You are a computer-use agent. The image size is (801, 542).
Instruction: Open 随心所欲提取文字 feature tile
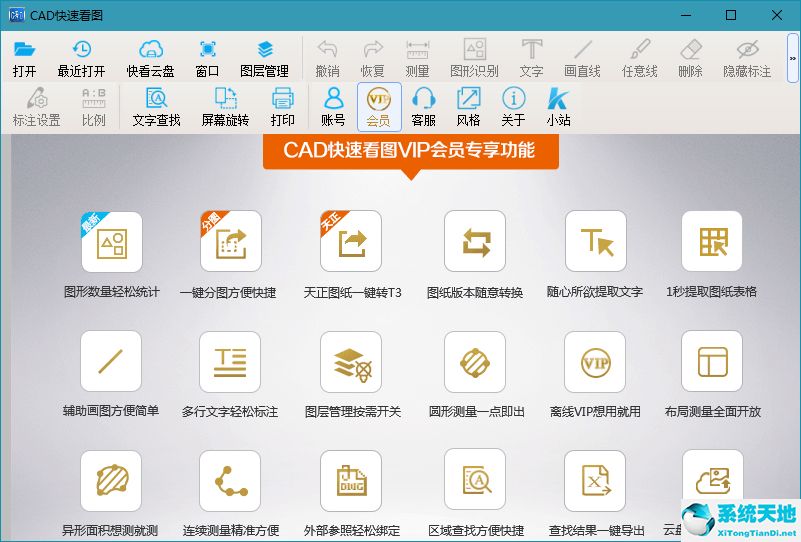click(596, 241)
